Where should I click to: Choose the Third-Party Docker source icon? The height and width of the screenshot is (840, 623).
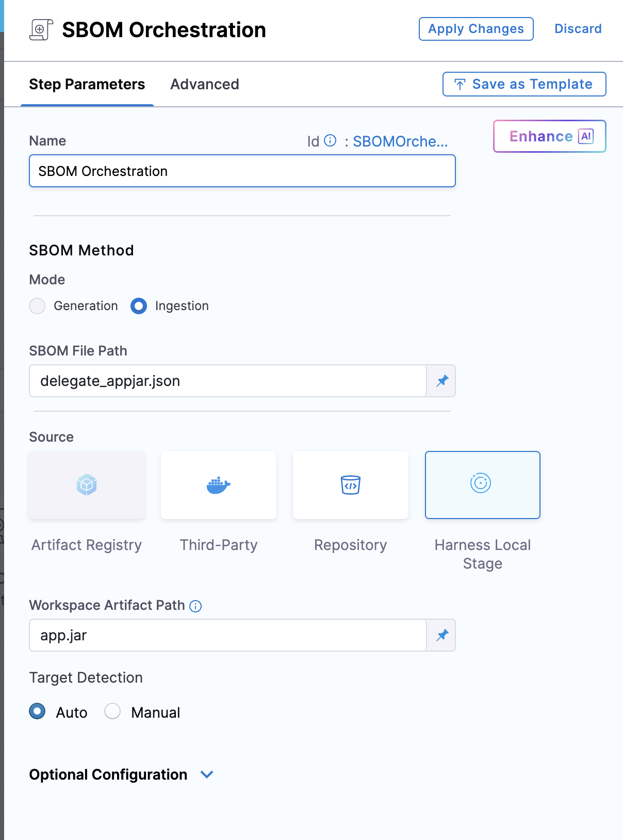tap(219, 485)
